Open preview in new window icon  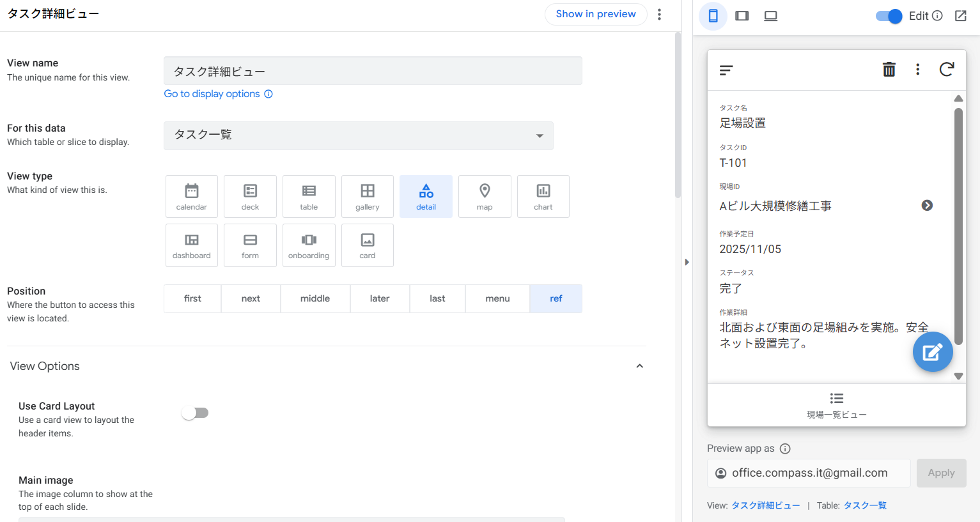tap(960, 16)
